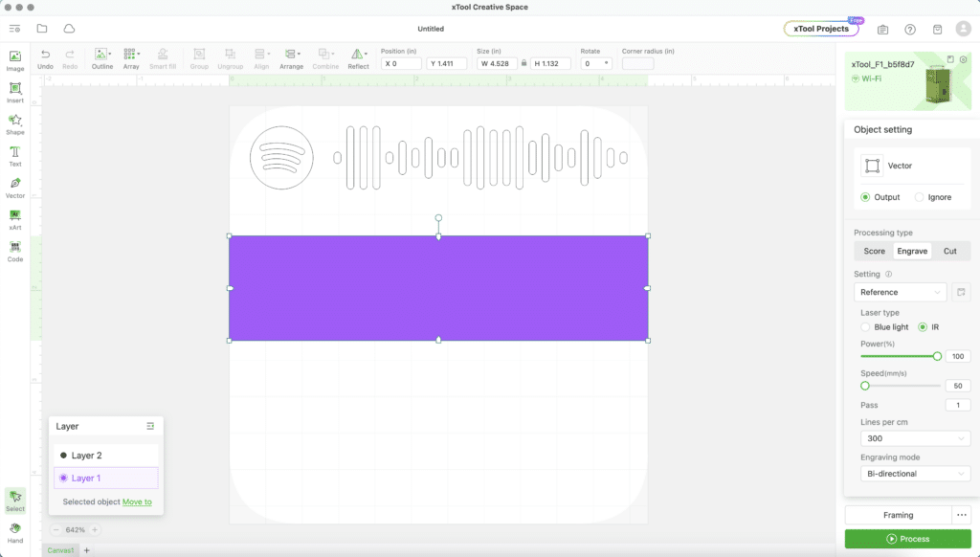
Task: Open the Code generator tool
Action: point(15,252)
